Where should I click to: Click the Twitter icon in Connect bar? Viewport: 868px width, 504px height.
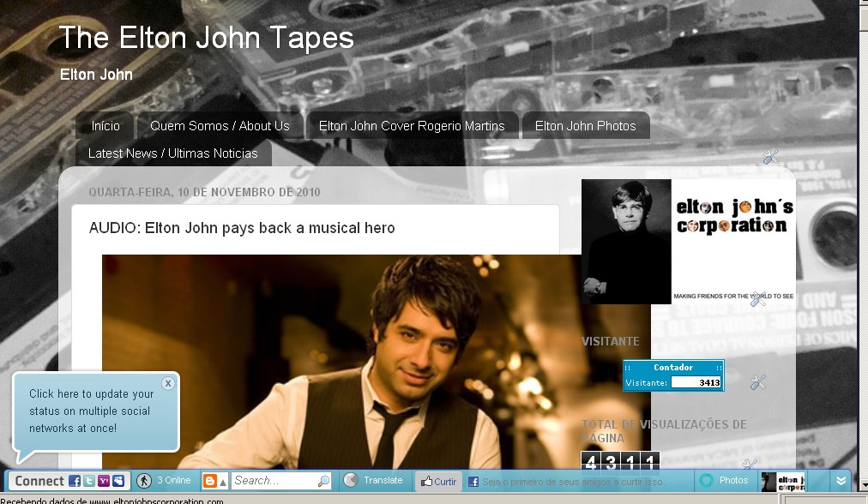click(x=89, y=481)
